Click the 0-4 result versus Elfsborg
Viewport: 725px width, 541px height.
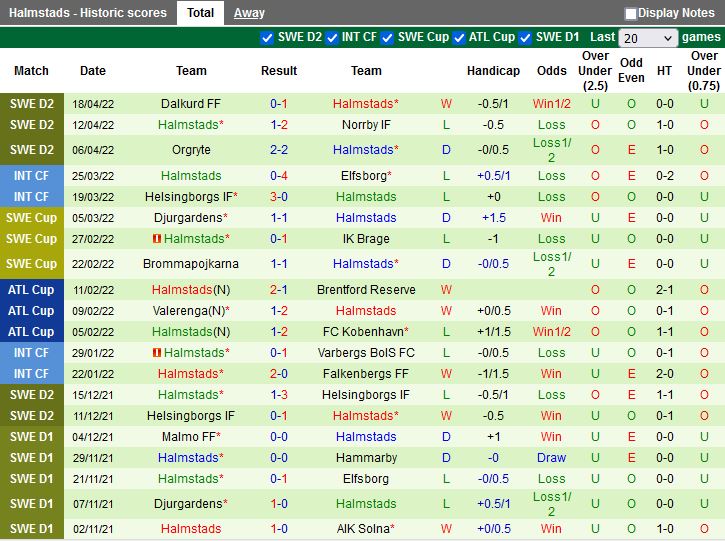(279, 176)
